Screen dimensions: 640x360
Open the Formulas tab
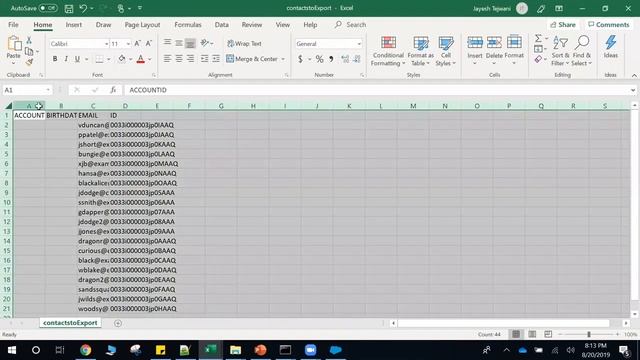point(188,24)
